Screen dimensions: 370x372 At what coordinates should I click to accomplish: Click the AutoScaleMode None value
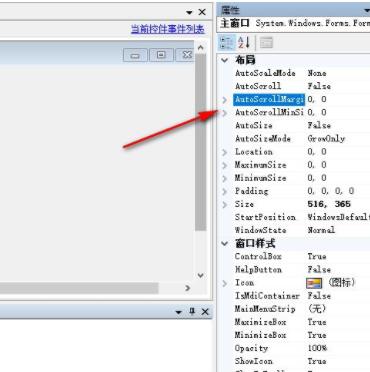[317, 73]
